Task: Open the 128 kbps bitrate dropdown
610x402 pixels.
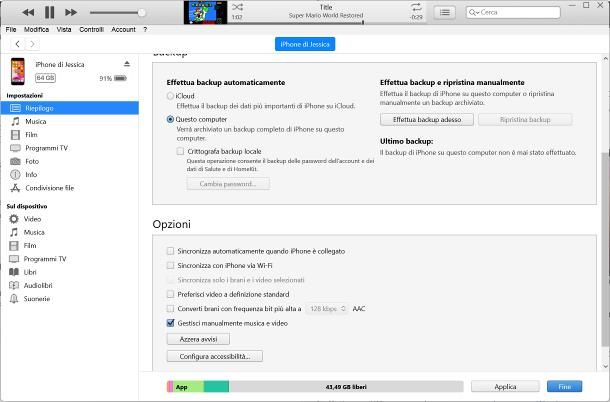Action: pyautogui.click(x=327, y=309)
